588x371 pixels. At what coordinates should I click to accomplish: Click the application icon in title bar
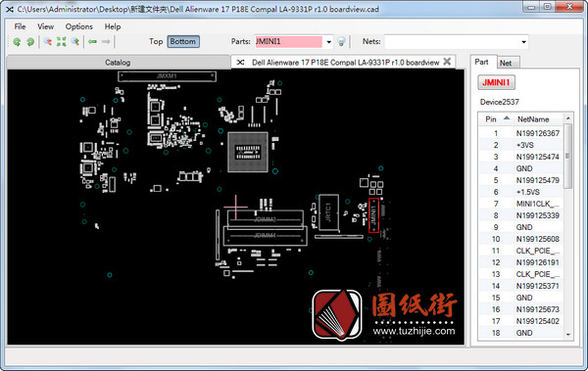[10, 9]
